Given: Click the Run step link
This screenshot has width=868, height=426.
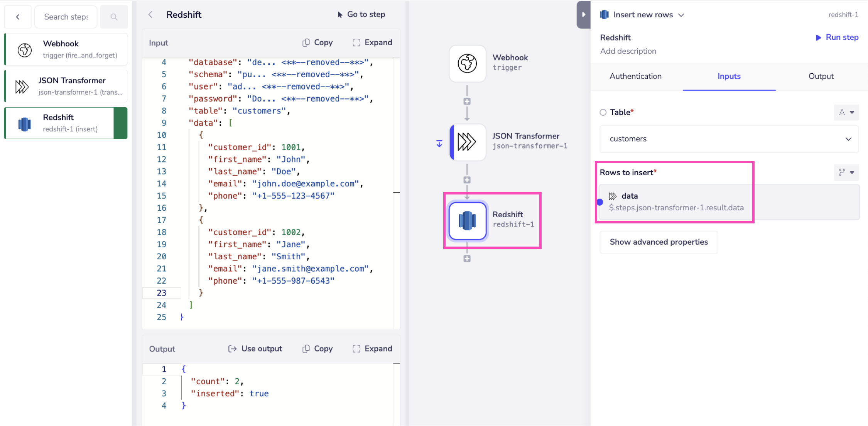Looking at the screenshot, I should [837, 37].
